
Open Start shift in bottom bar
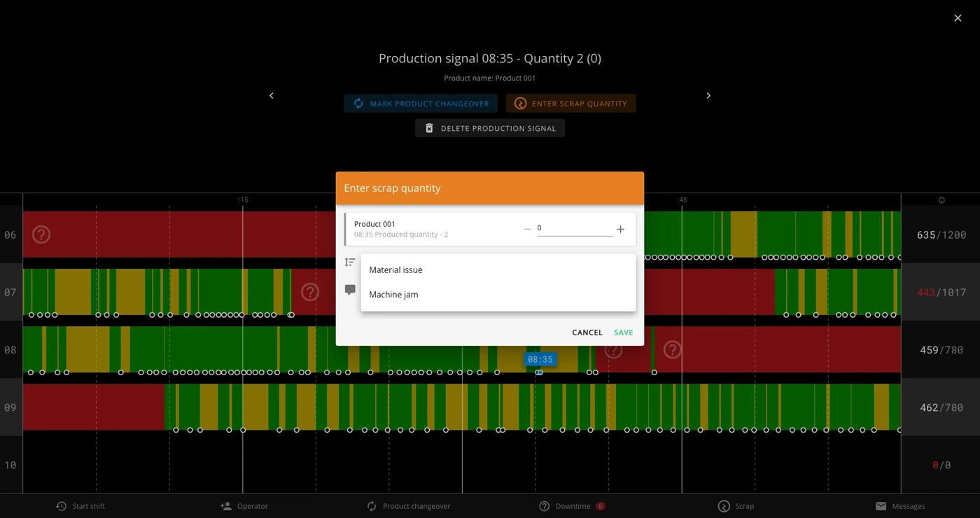(80, 506)
